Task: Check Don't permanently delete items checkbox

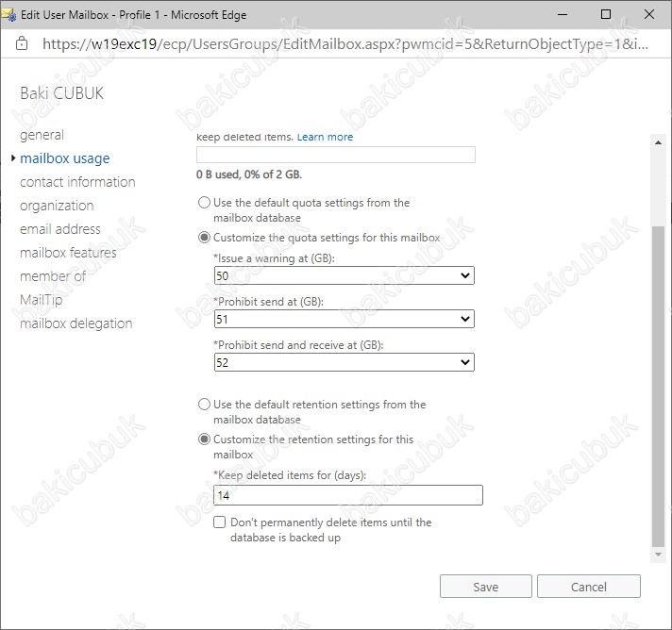Action: [219, 522]
